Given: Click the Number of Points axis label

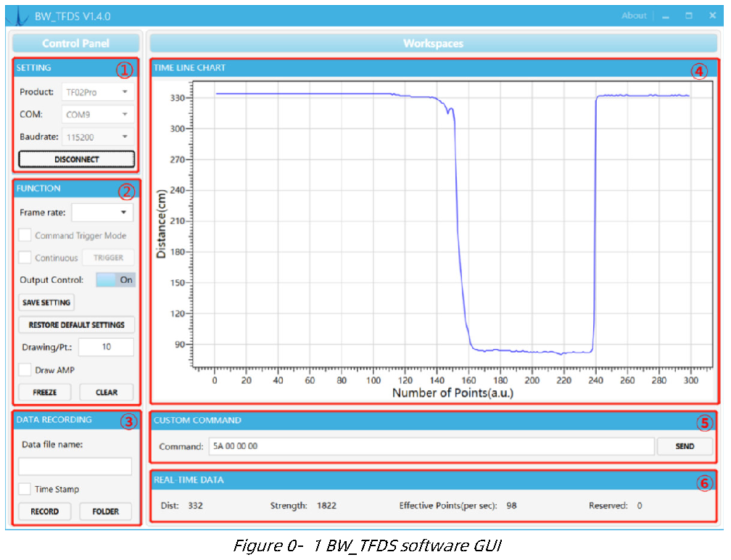Looking at the screenshot, I should [453, 393].
